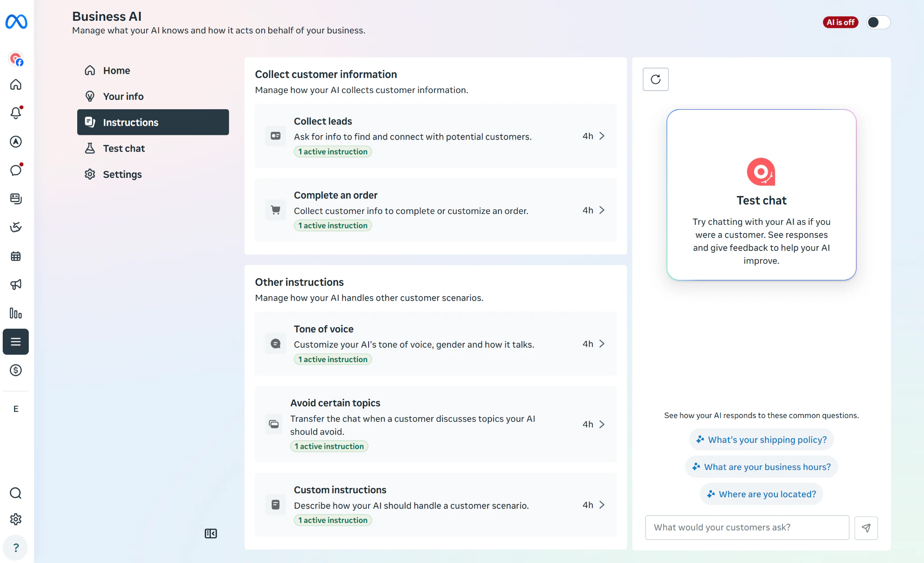Click the "AI is off" status badge
The width and height of the screenshot is (924, 563).
(x=841, y=22)
